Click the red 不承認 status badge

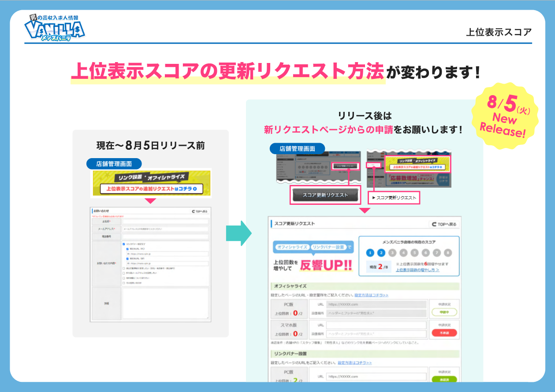tap(444, 333)
